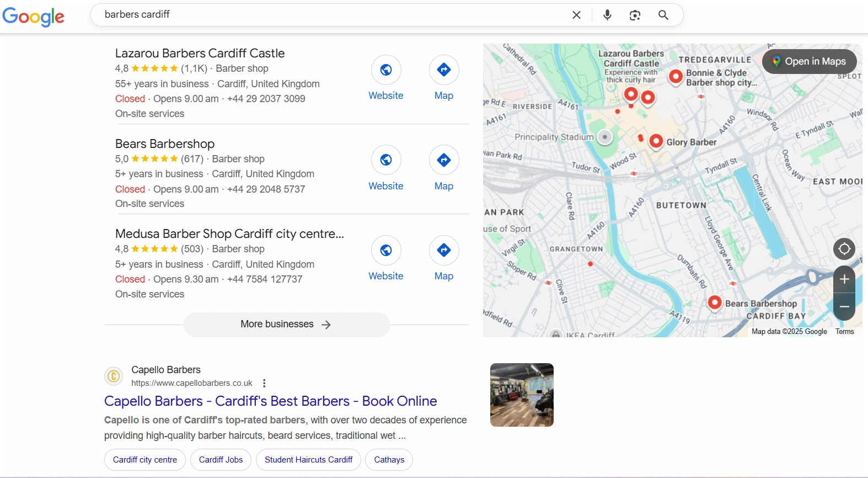Click the Glory Barber label on the map
The height and width of the screenshot is (478, 868).
point(692,142)
